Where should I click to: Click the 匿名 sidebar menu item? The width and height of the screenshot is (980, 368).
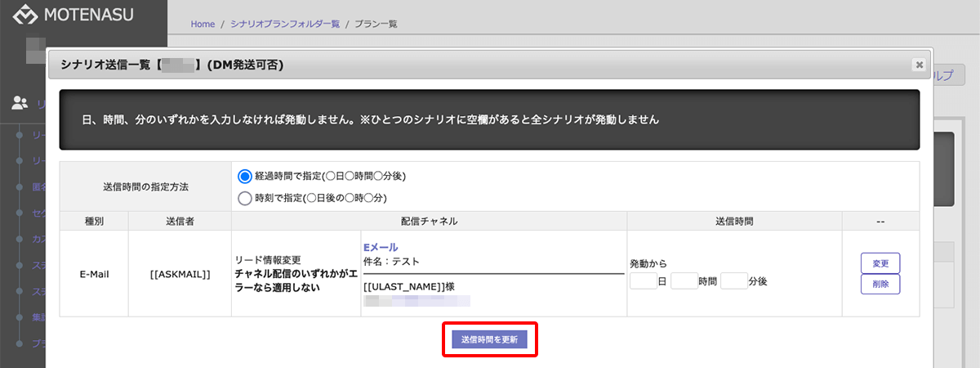tap(38, 186)
